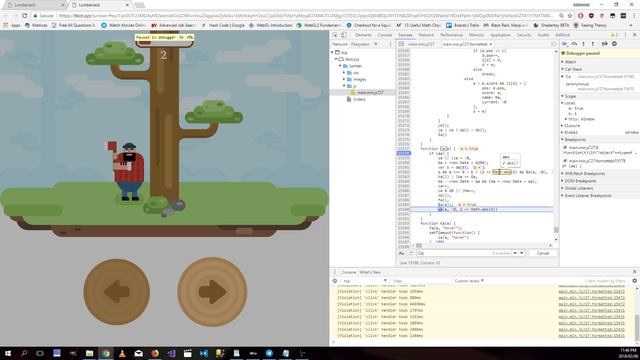Switch to the Application panel tab
The image size is (640, 360).
(x=500, y=35)
